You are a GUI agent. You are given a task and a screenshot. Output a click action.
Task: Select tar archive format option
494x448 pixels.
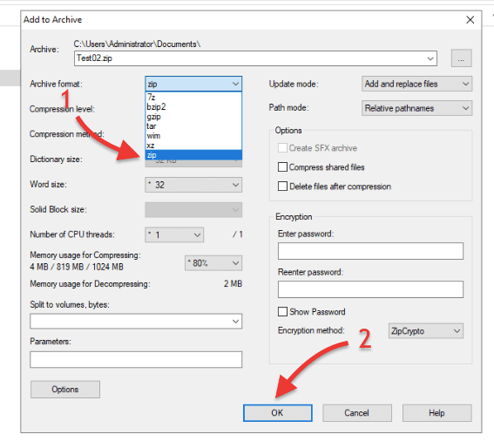pos(193,126)
